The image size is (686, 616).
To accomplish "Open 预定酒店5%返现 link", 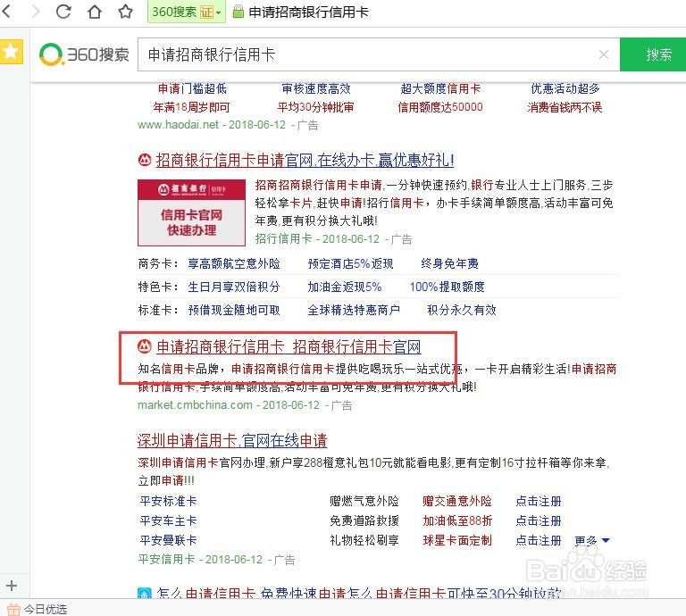I will (x=350, y=263).
